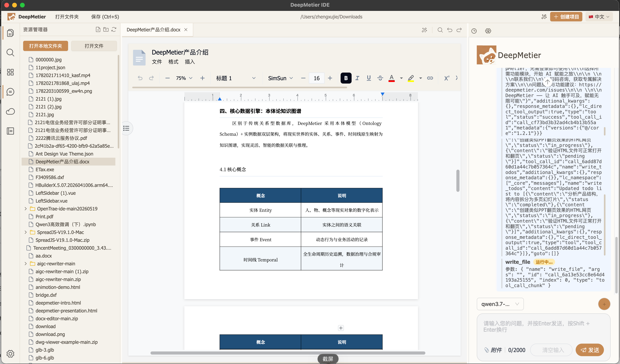Click the magic wand icon in top header

click(544, 17)
